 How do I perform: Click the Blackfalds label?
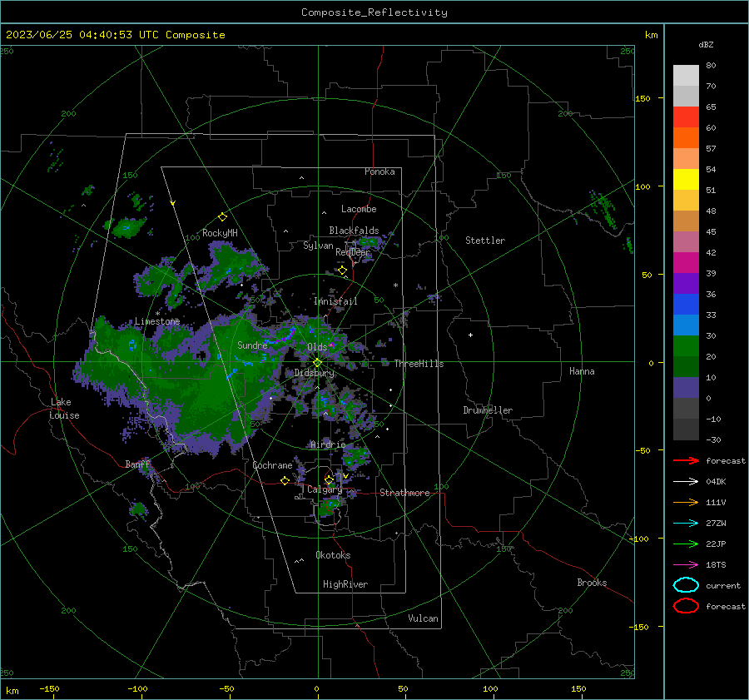[354, 231]
